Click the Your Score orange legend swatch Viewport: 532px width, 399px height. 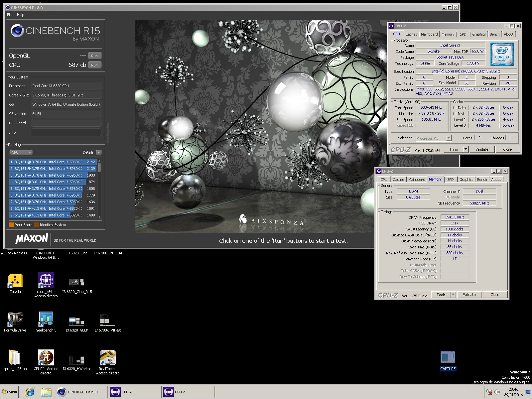[12, 225]
